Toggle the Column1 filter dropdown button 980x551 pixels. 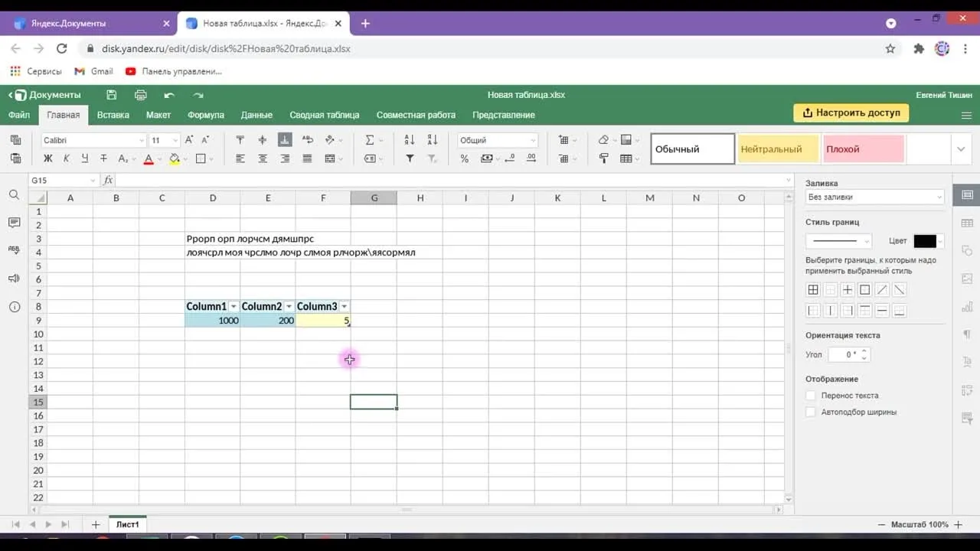[234, 307]
